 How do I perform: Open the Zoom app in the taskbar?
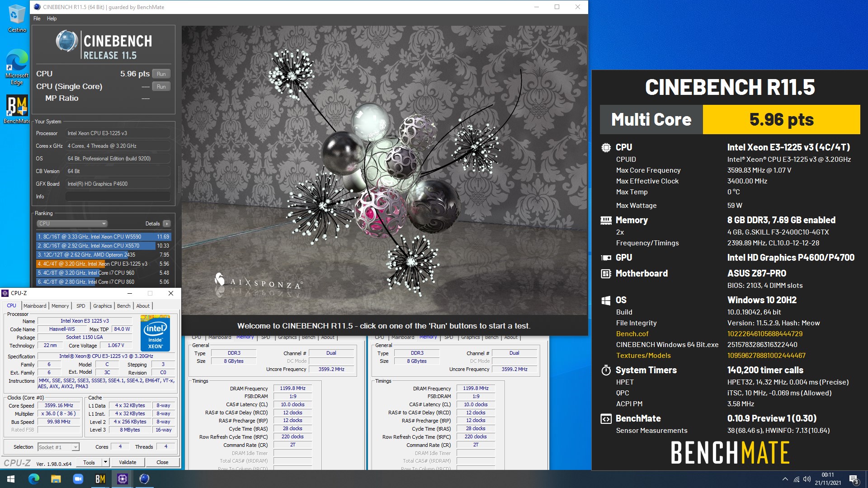(78, 479)
